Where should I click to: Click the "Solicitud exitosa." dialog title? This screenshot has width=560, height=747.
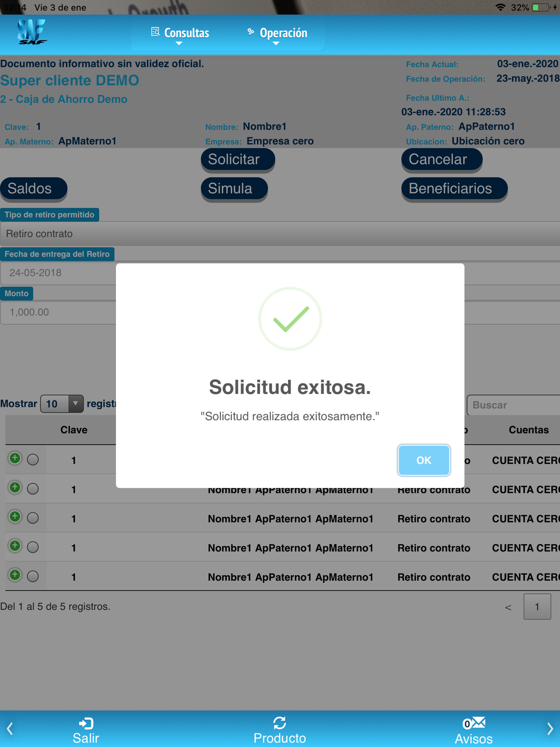(x=290, y=387)
